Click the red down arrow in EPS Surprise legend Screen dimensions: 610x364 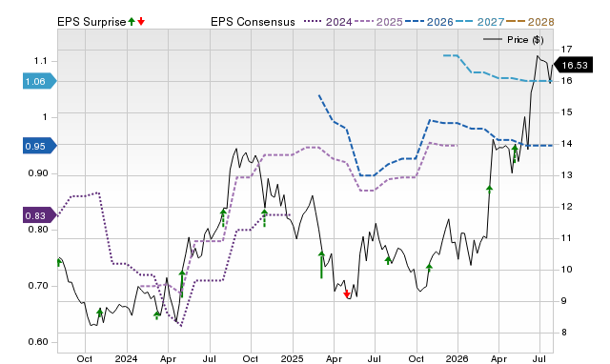pyautogui.click(x=141, y=21)
